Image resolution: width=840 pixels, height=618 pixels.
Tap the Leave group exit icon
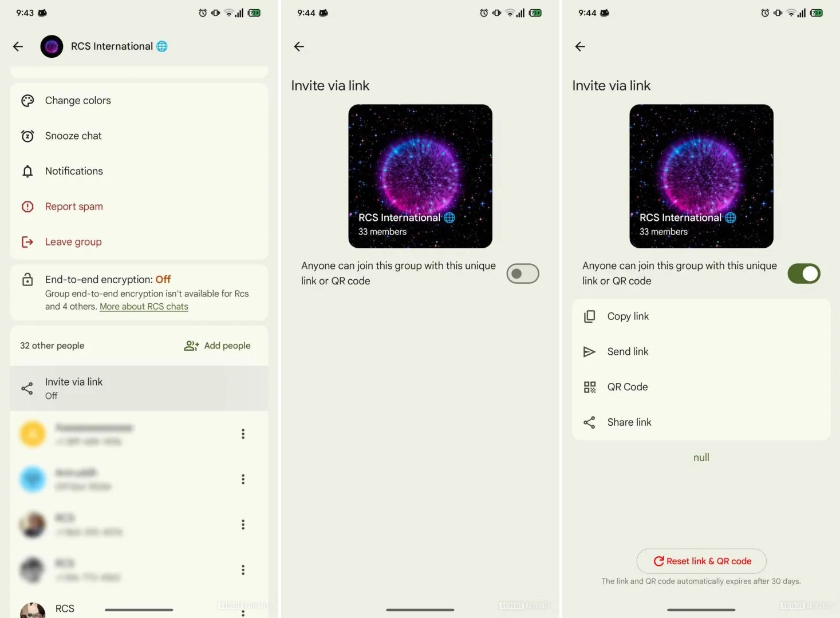tap(27, 242)
